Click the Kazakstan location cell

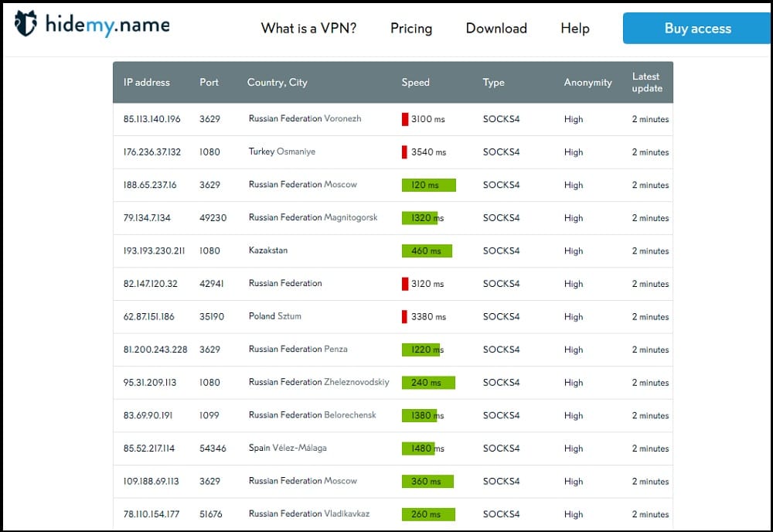pyautogui.click(x=267, y=250)
